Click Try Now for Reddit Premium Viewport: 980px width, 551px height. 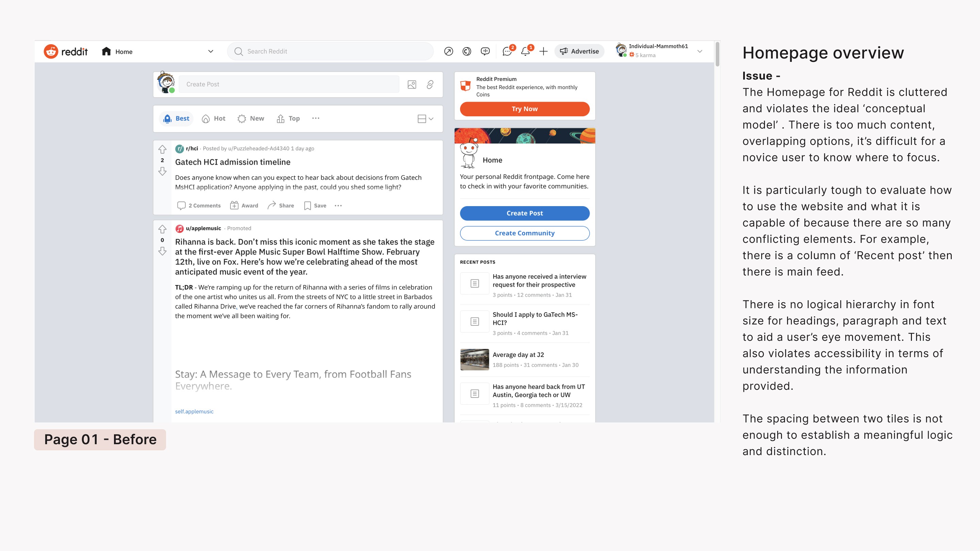click(x=525, y=109)
